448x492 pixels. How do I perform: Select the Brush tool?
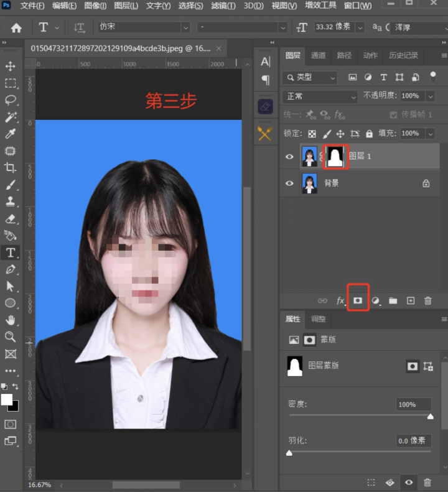coord(11,185)
